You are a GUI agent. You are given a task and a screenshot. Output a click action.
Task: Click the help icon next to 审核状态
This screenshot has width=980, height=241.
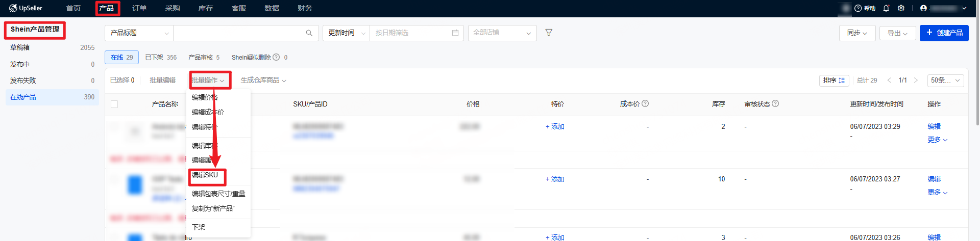[775, 103]
